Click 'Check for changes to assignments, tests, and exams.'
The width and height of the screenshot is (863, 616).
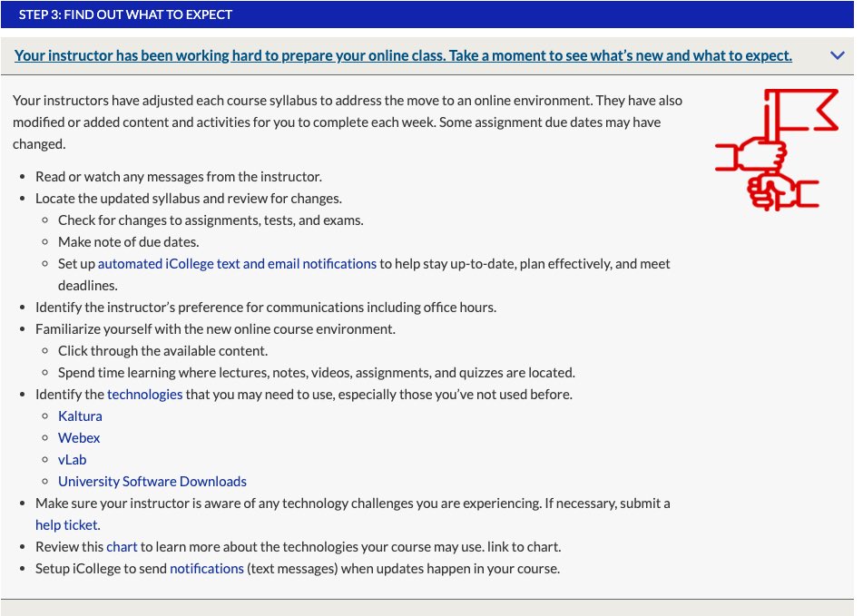point(211,220)
